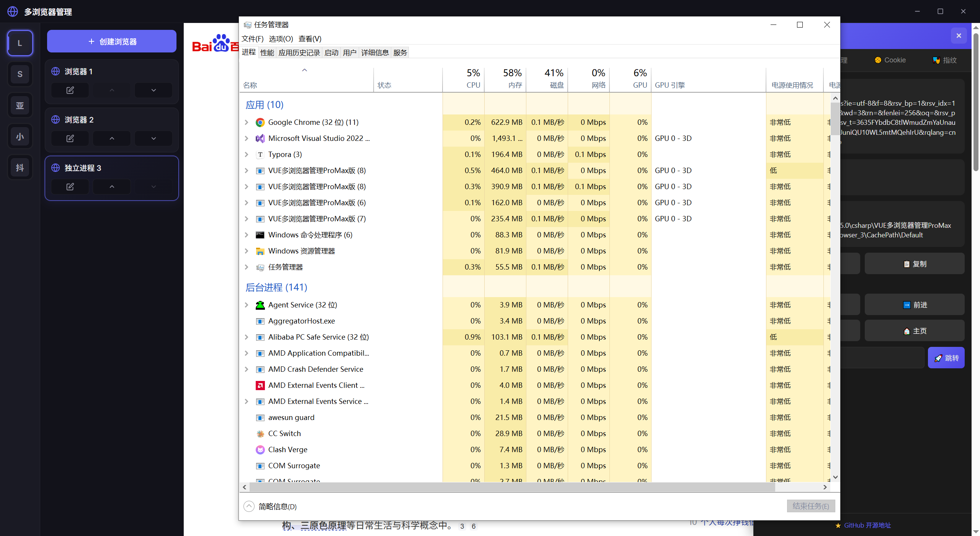Click the edit pencil icon for 浏览器 1

pyautogui.click(x=69, y=90)
